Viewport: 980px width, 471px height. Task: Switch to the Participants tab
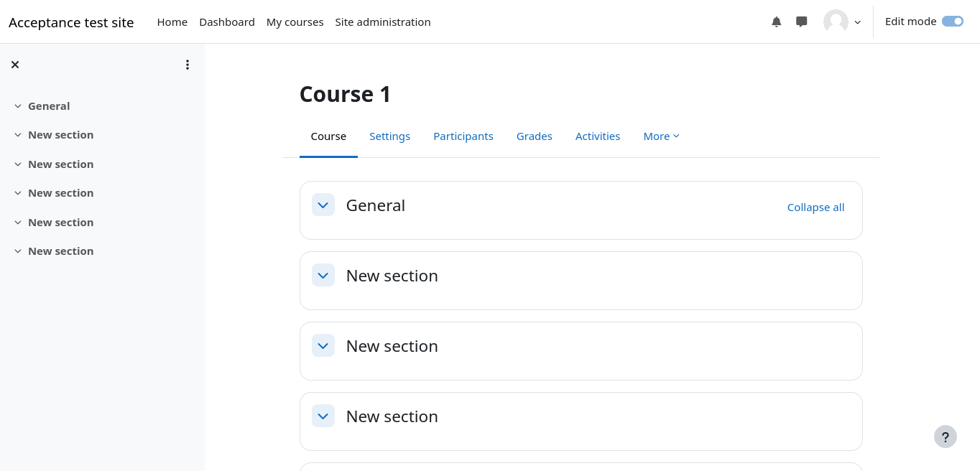pyautogui.click(x=463, y=136)
